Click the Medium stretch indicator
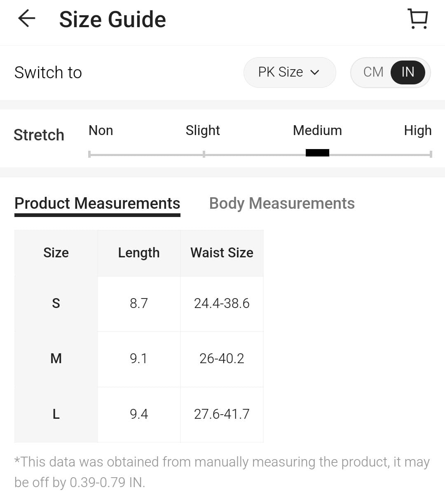This screenshot has height=504, width=445. pos(317,153)
